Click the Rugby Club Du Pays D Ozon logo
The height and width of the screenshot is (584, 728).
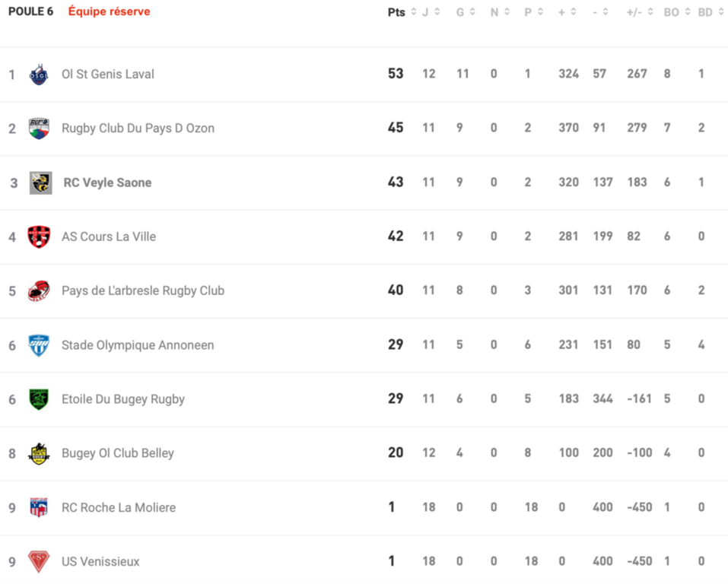point(39,129)
